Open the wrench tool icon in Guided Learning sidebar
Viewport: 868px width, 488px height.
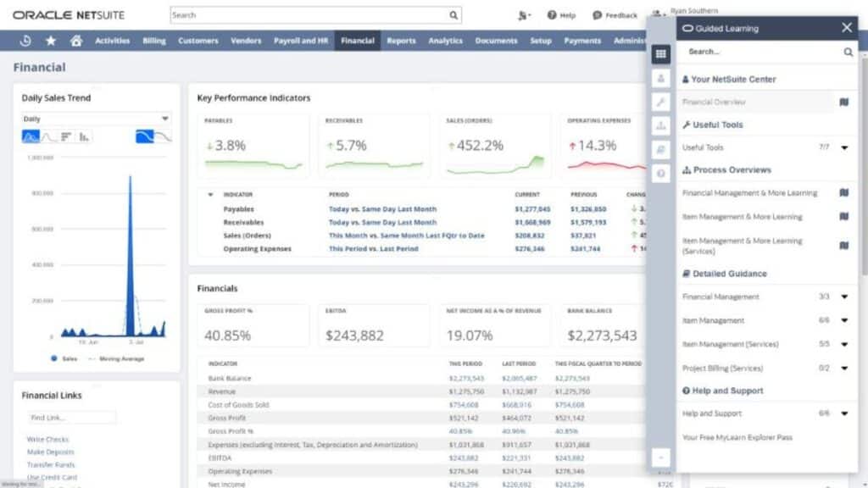(x=662, y=102)
